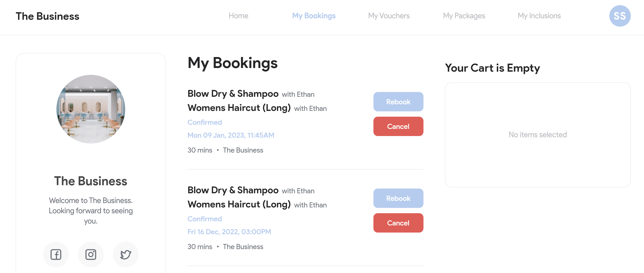Click the 'My Bookings' page heading
The width and height of the screenshot is (644, 273).
coord(232,63)
